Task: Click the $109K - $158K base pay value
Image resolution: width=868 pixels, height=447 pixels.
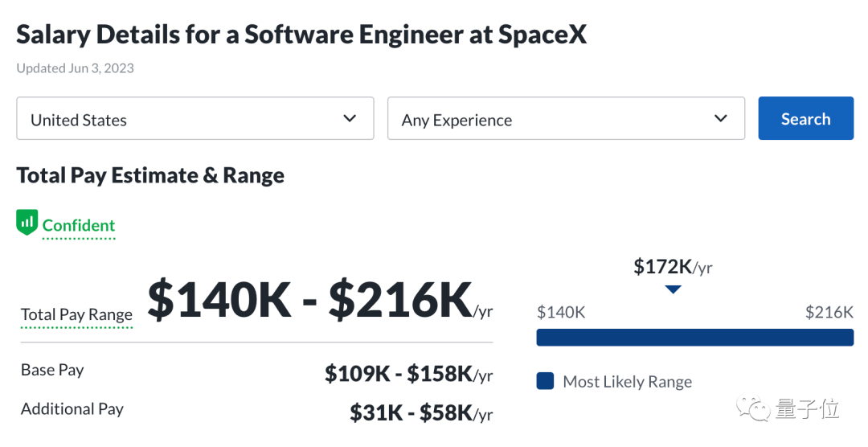Action: (399, 374)
